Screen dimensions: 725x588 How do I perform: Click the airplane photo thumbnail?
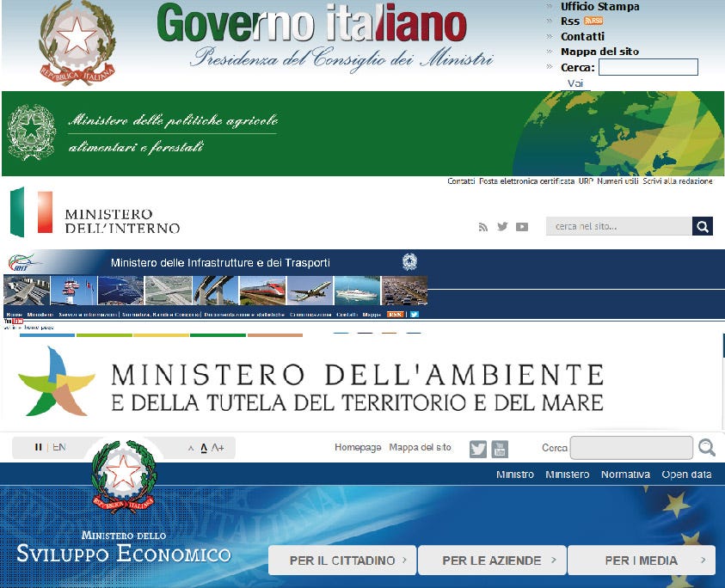click(x=310, y=291)
